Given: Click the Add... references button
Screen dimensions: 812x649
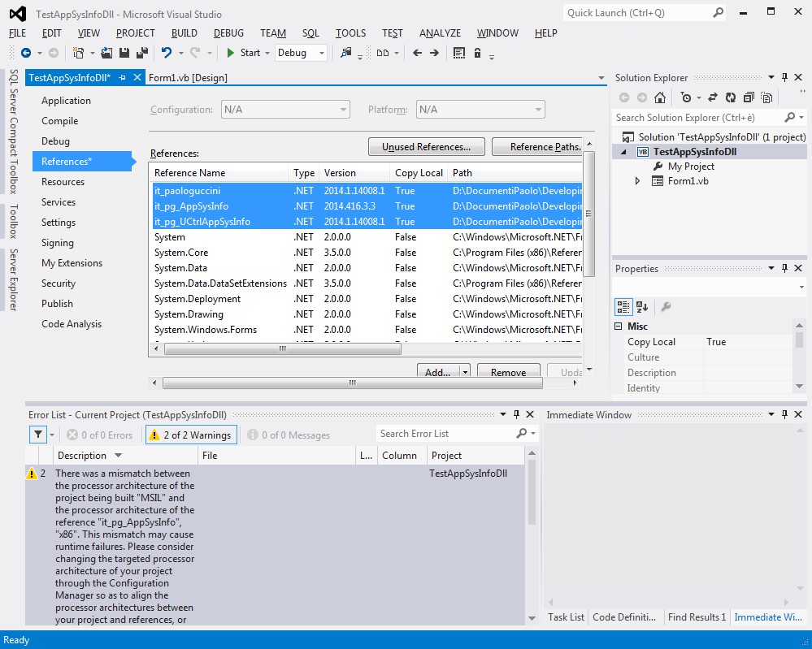Looking at the screenshot, I should (x=437, y=372).
